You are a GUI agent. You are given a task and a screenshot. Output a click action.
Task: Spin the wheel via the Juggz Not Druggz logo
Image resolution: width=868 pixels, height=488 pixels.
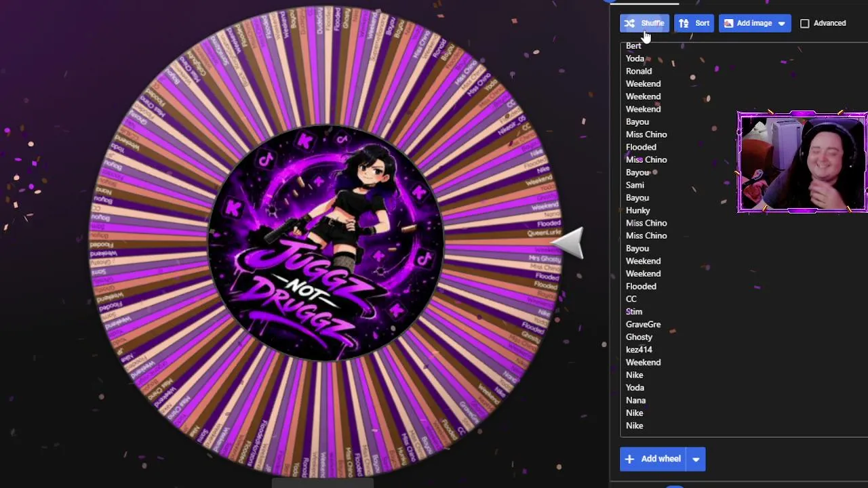[x=327, y=244]
